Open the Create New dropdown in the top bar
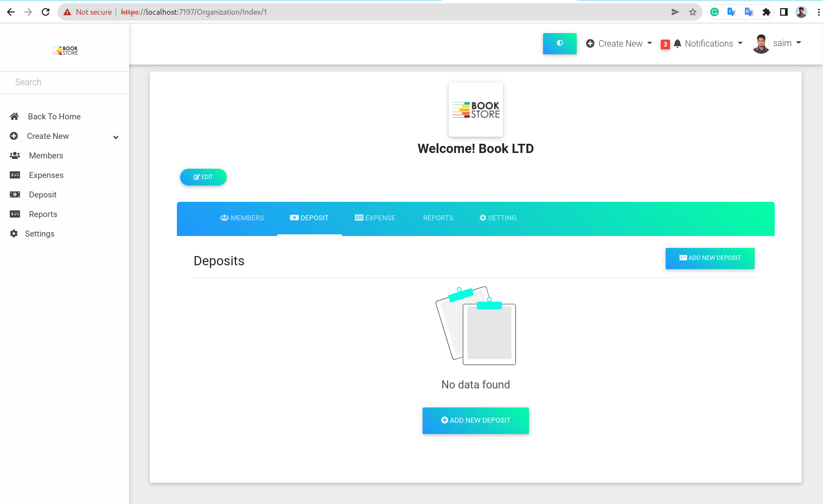Screen dimensions: 823x504 click(x=618, y=43)
